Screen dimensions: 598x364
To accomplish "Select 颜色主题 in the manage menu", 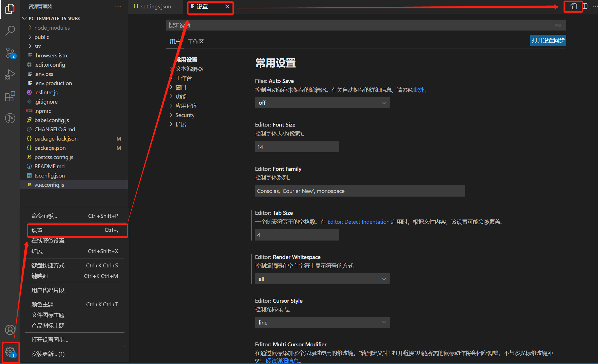I will pyautogui.click(x=43, y=304).
